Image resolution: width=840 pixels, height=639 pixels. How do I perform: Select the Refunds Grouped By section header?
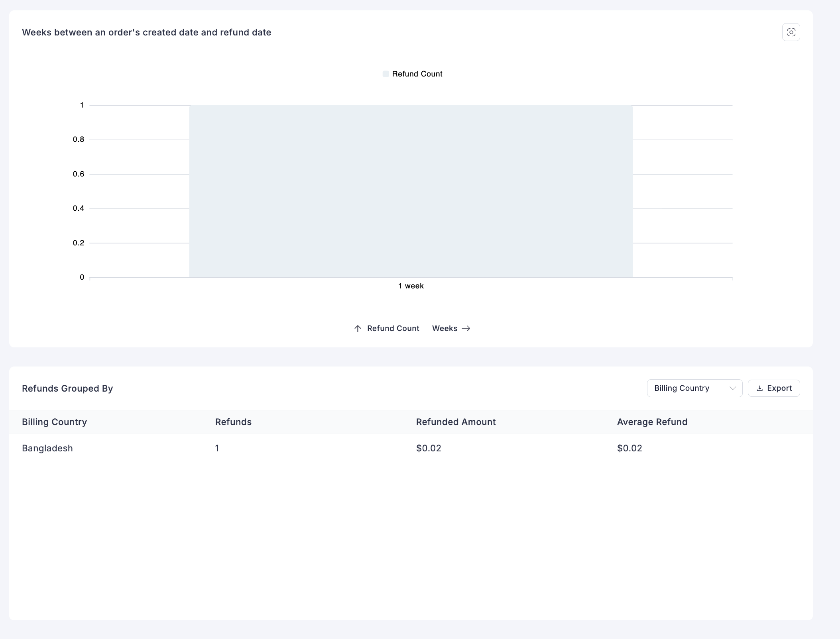67,388
